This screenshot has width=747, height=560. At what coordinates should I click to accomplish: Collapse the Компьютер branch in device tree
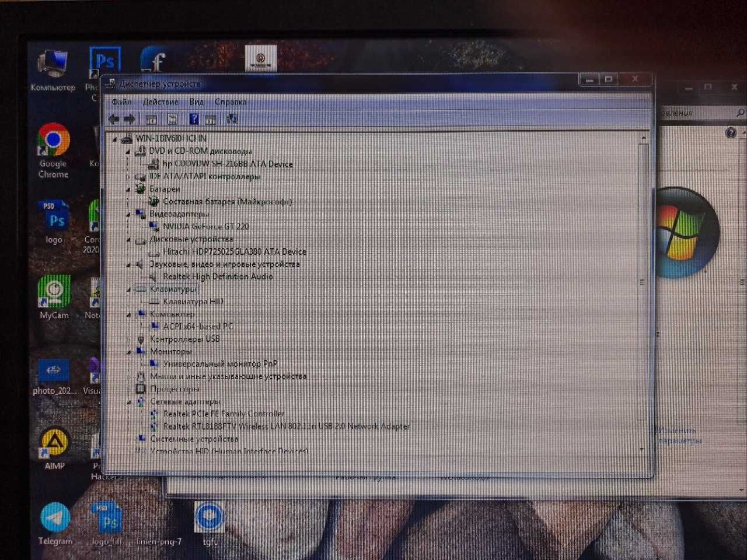coord(128,314)
